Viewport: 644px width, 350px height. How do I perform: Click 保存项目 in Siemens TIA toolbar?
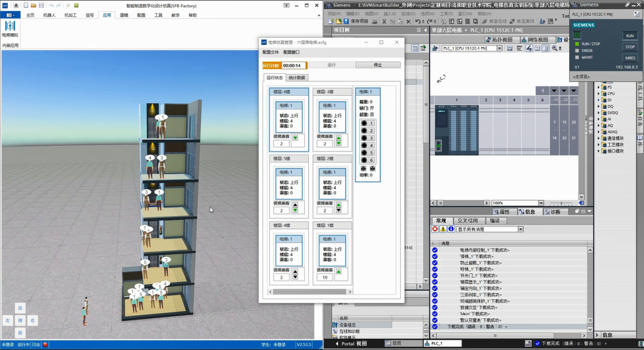pyautogui.click(x=356, y=21)
